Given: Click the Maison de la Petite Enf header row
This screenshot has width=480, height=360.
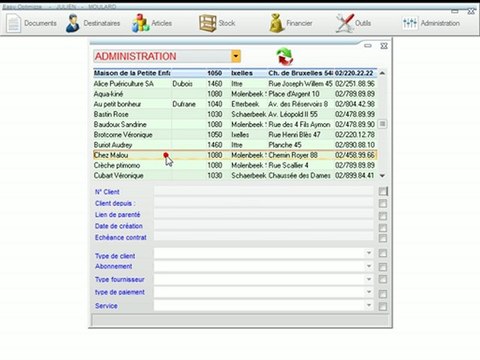Looking at the screenshot, I should click(x=235, y=73).
